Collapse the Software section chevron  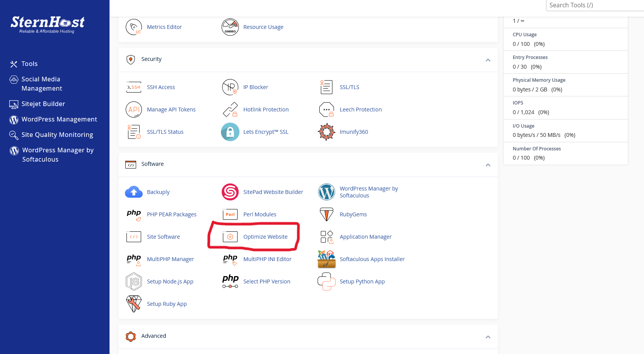pos(488,165)
